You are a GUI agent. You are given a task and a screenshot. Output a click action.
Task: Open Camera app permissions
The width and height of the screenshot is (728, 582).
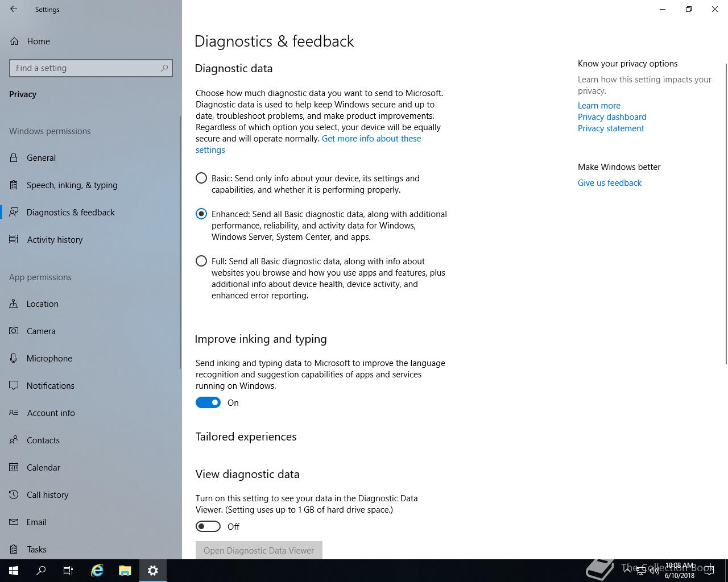tap(91, 331)
